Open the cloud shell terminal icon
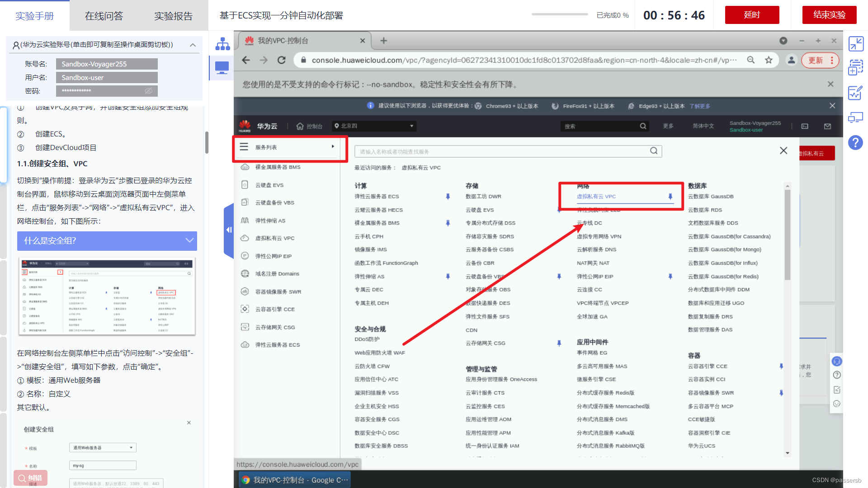The width and height of the screenshot is (868, 488). pyautogui.click(x=805, y=127)
